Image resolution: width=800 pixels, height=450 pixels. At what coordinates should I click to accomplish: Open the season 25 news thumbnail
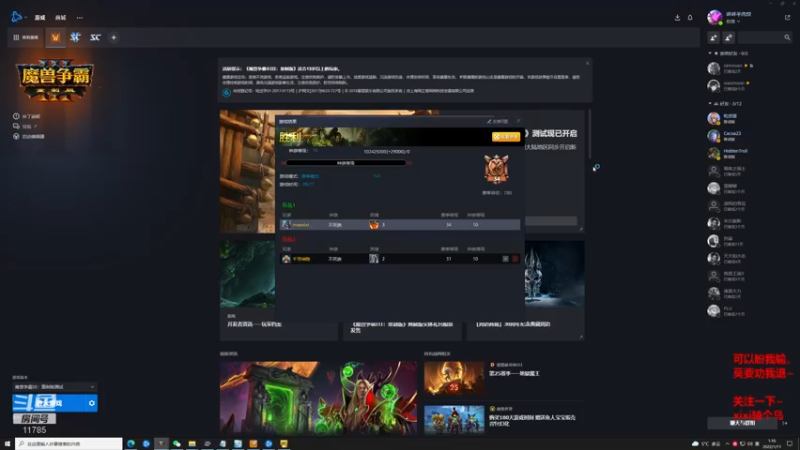point(454,379)
